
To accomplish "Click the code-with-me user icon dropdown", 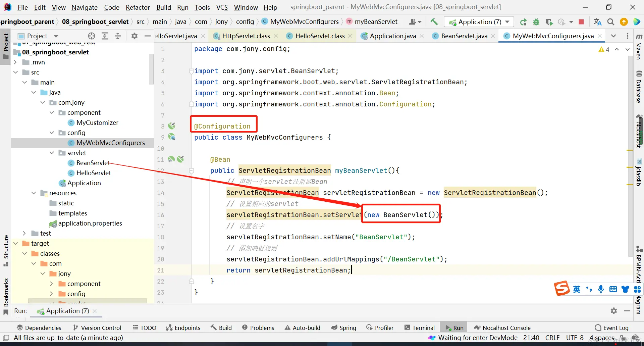I will 415,22.
